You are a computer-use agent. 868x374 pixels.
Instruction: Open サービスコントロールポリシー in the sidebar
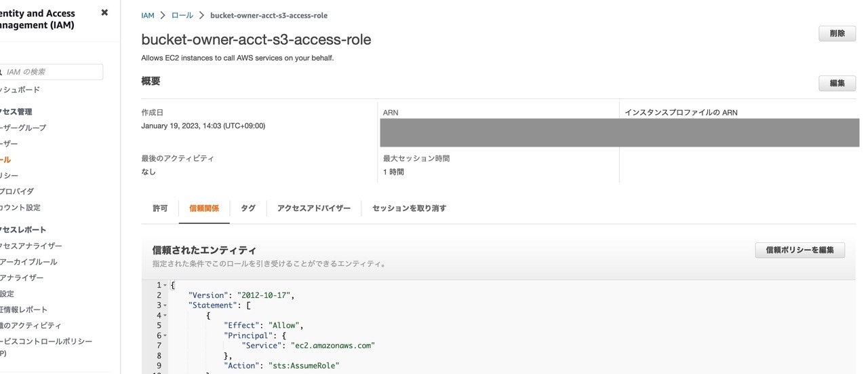(46, 341)
